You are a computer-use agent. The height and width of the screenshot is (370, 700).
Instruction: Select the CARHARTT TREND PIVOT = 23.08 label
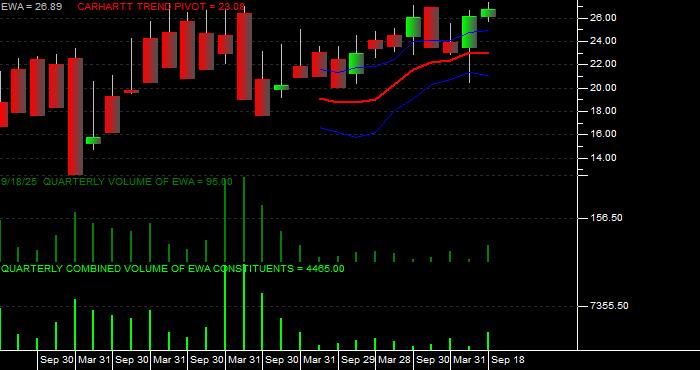[x=161, y=7]
